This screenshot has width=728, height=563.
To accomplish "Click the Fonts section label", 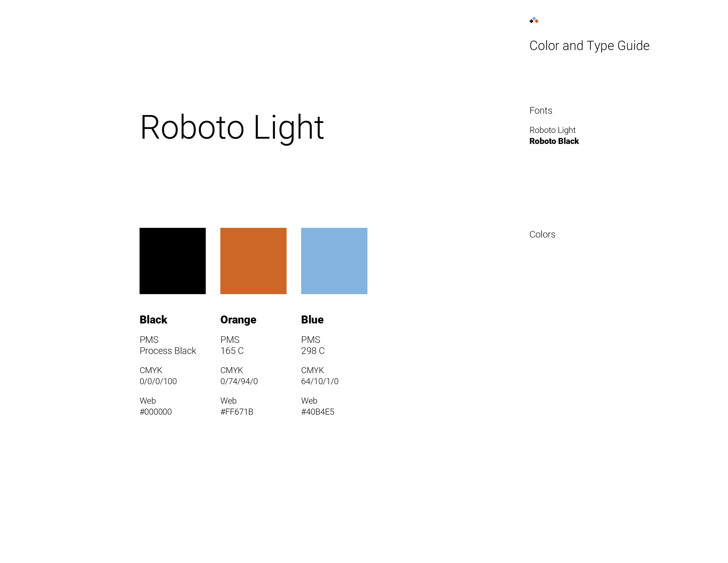I will pos(540,110).
